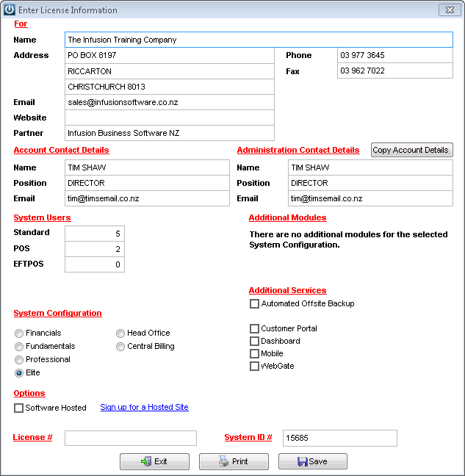465x476 pixels.
Task: Focus the empty Website field
Action: coord(170,118)
